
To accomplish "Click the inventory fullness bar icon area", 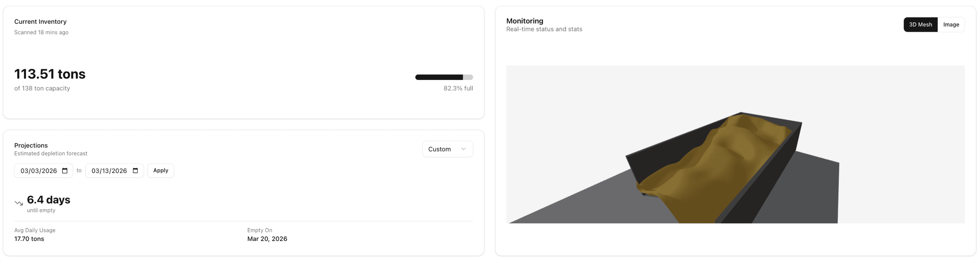I will tap(444, 77).
